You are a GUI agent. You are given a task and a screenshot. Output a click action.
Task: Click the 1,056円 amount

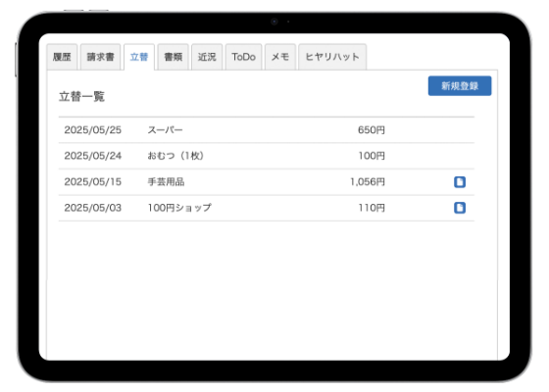pyautogui.click(x=368, y=182)
